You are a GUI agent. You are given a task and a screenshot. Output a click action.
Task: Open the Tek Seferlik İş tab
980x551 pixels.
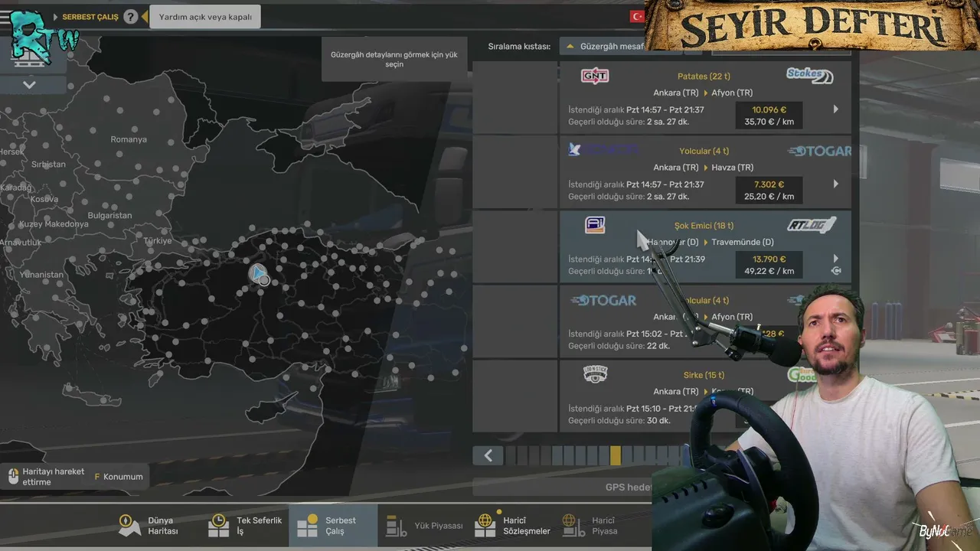(x=245, y=526)
